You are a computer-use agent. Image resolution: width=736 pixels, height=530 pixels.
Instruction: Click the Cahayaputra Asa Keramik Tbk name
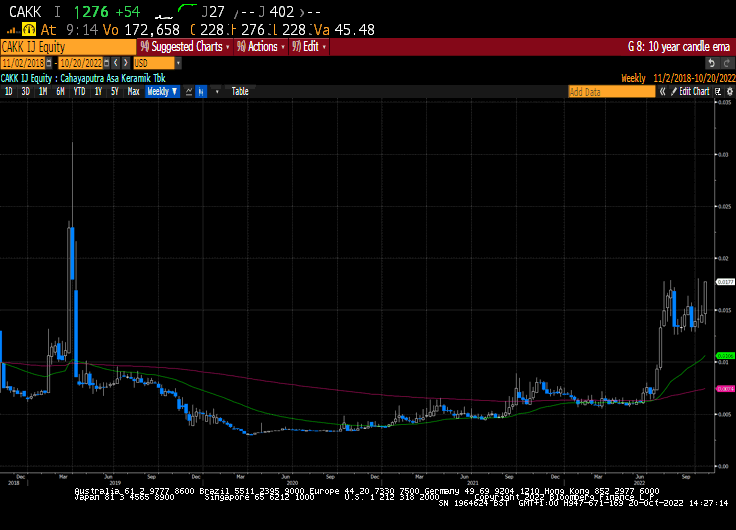[x=113, y=78]
